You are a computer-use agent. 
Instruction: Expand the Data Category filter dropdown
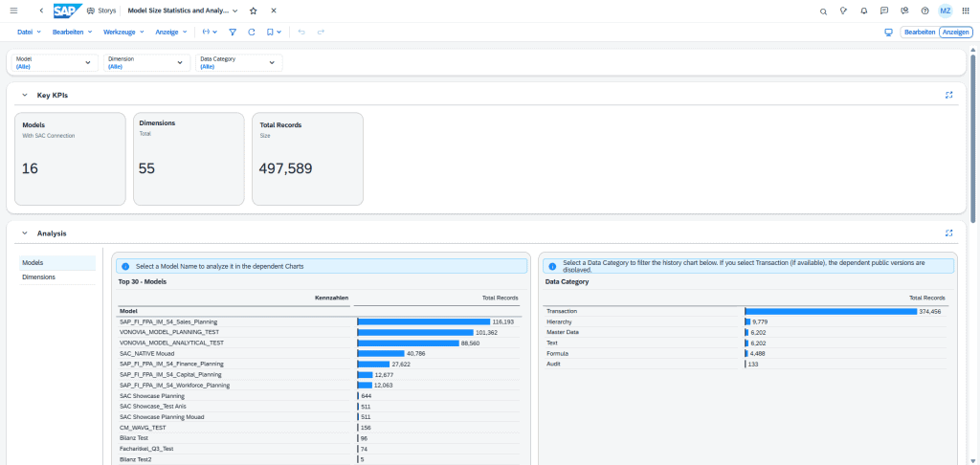(238, 63)
